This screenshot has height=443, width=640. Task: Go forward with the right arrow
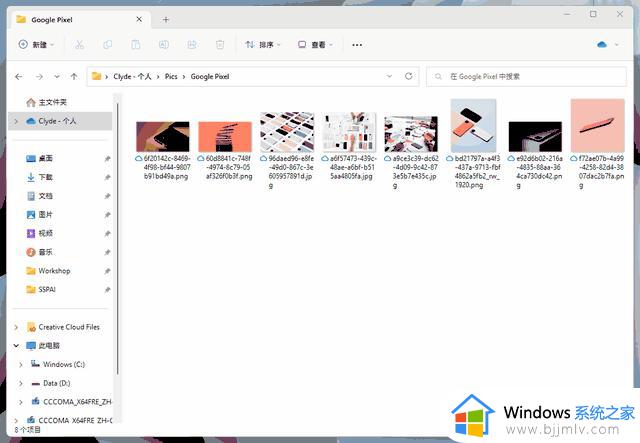click(39, 76)
